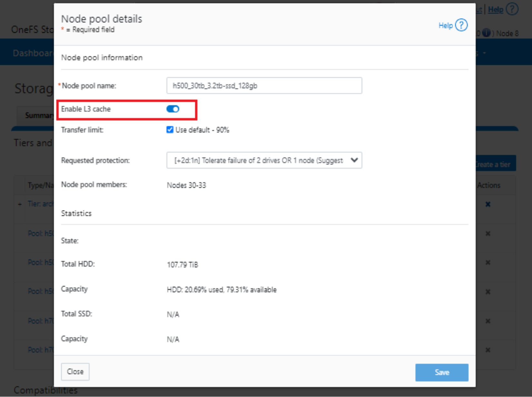Close the Node pool details dialog
Screen dimensions: 532x397
click(75, 372)
